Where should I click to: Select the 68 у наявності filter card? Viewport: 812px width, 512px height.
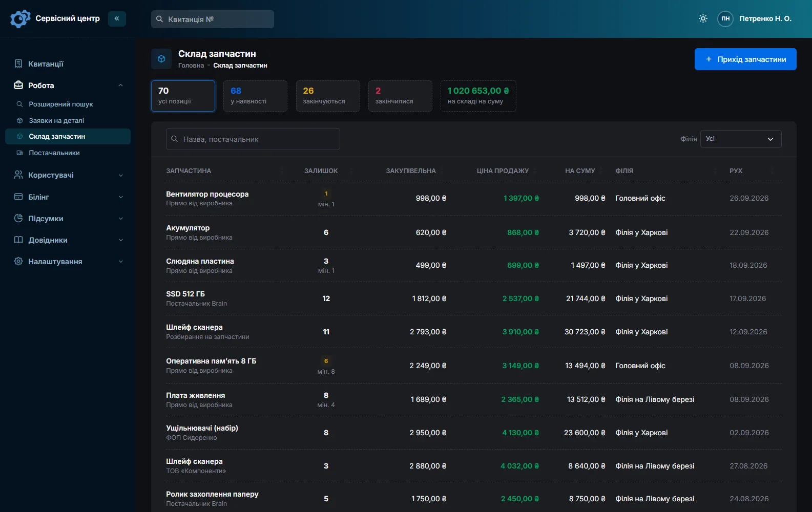click(255, 96)
